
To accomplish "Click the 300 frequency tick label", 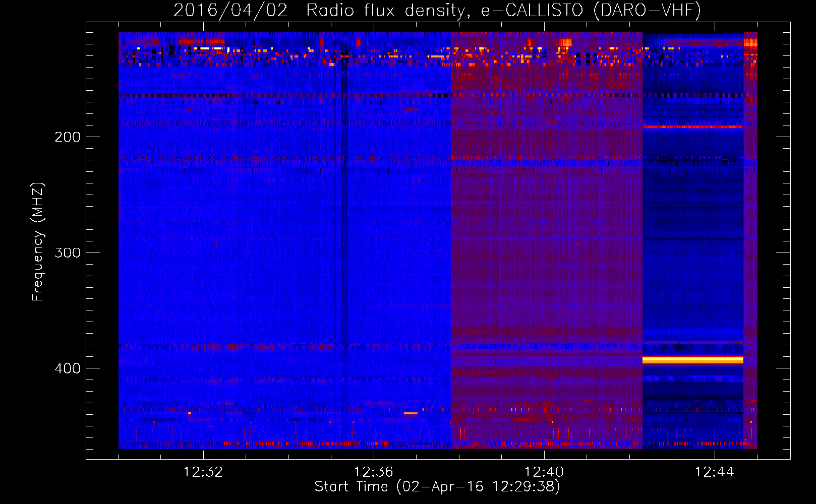I will (x=68, y=253).
